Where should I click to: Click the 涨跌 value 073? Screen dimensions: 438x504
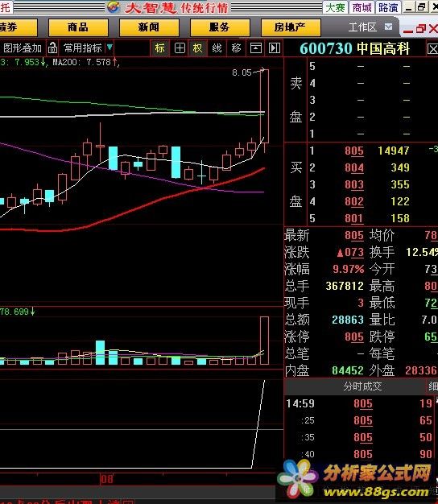350,252
